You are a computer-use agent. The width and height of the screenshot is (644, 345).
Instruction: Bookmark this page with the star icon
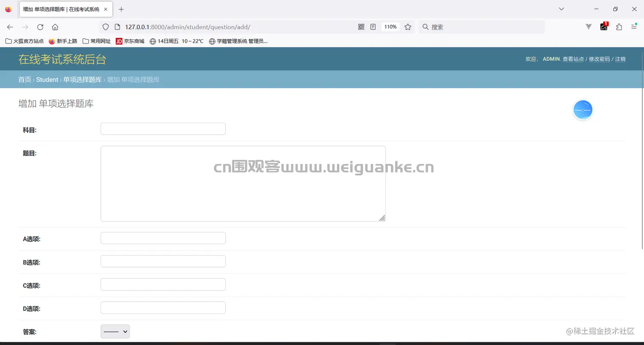tap(408, 27)
